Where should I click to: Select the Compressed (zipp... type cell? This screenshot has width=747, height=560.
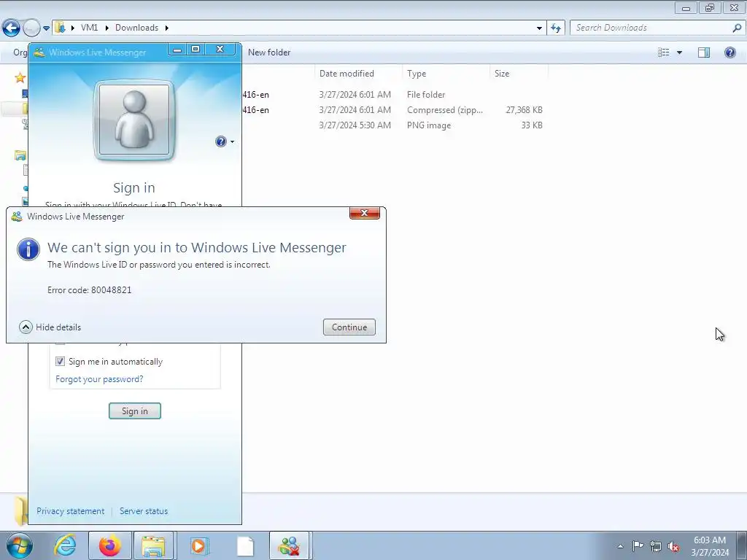[x=445, y=110]
